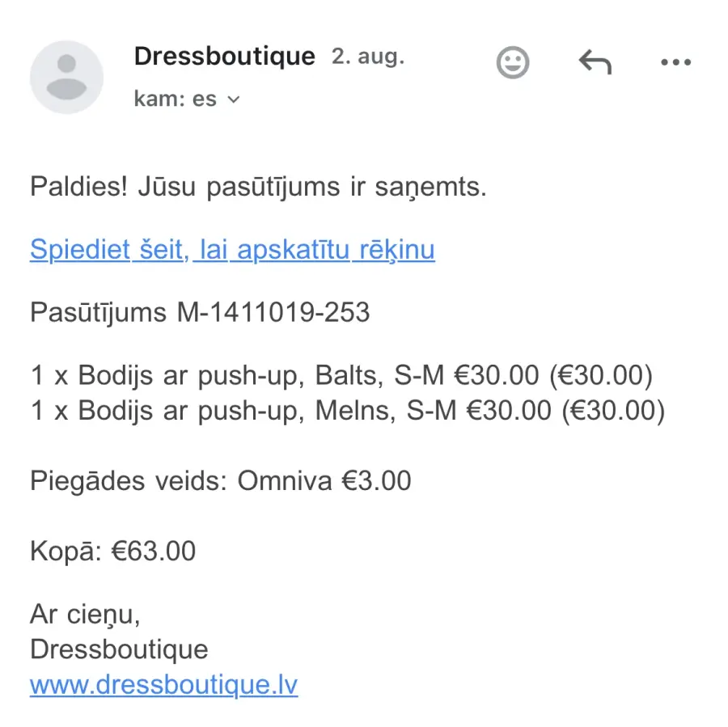
Task: Select the 'Bodijs ar push-up, Balts' line
Action: pos(341,375)
